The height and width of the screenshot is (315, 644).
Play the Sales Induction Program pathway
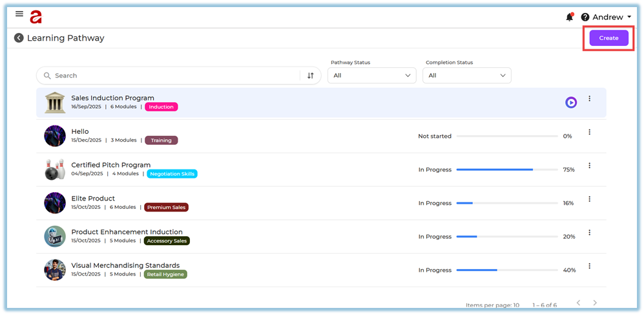[571, 102]
